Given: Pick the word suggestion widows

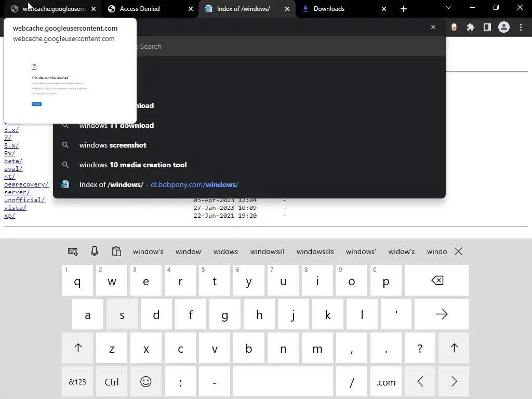Looking at the screenshot, I should coord(225,252).
